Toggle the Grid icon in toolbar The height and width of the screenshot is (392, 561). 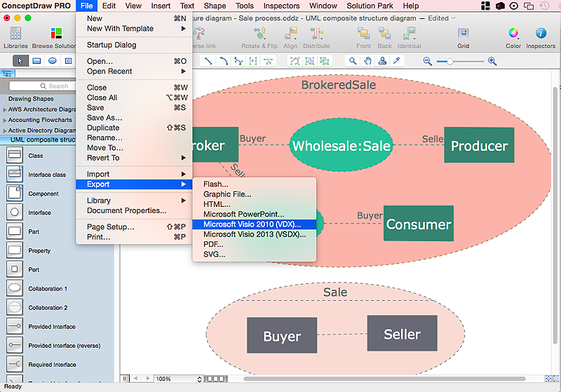(463, 33)
